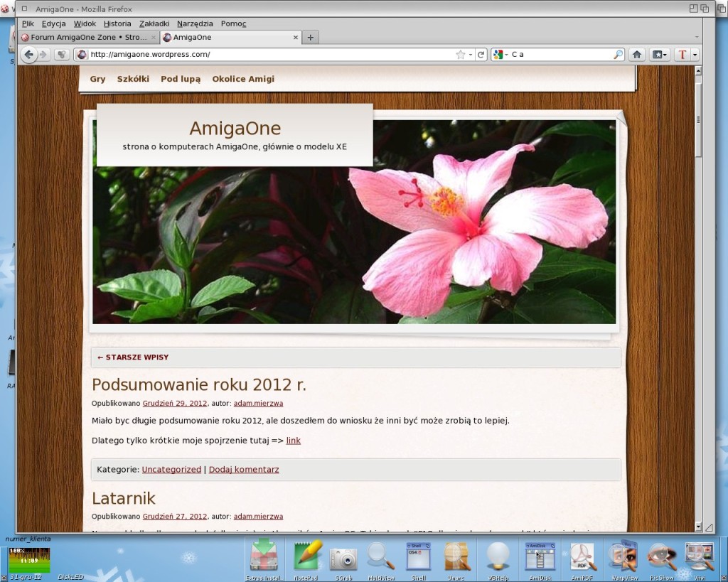Launch SGrab screenshot tool in dock

[343, 560]
